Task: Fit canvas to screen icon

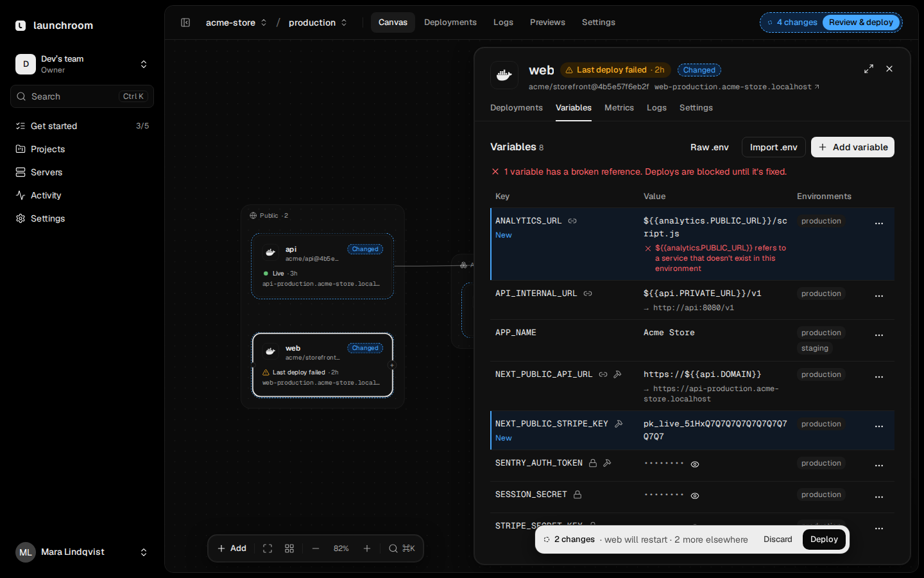Action: [x=268, y=548]
